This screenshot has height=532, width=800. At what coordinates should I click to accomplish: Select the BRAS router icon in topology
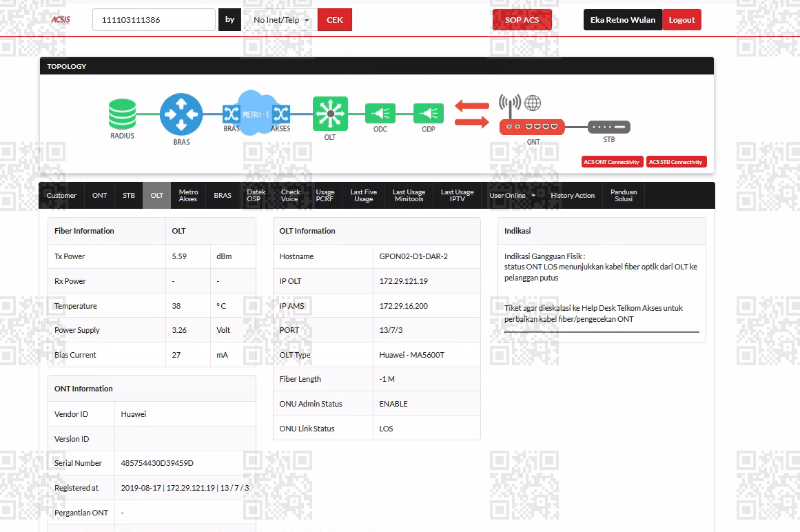point(181,114)
